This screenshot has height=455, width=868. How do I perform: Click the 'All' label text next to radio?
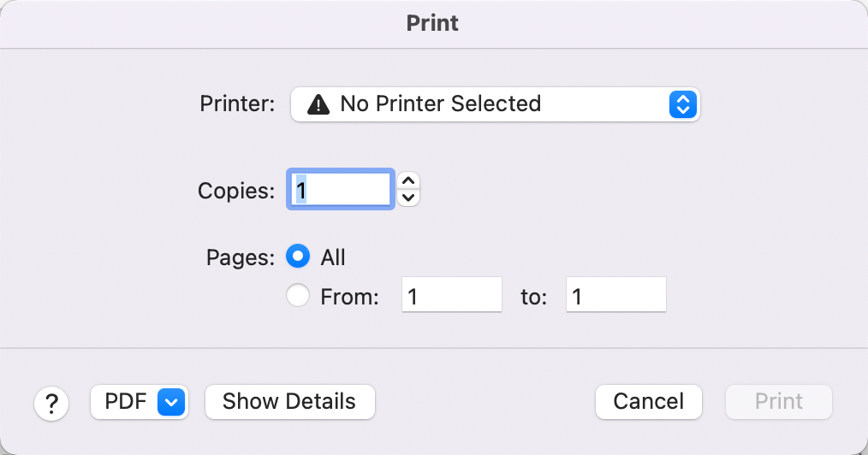point(333,257)
